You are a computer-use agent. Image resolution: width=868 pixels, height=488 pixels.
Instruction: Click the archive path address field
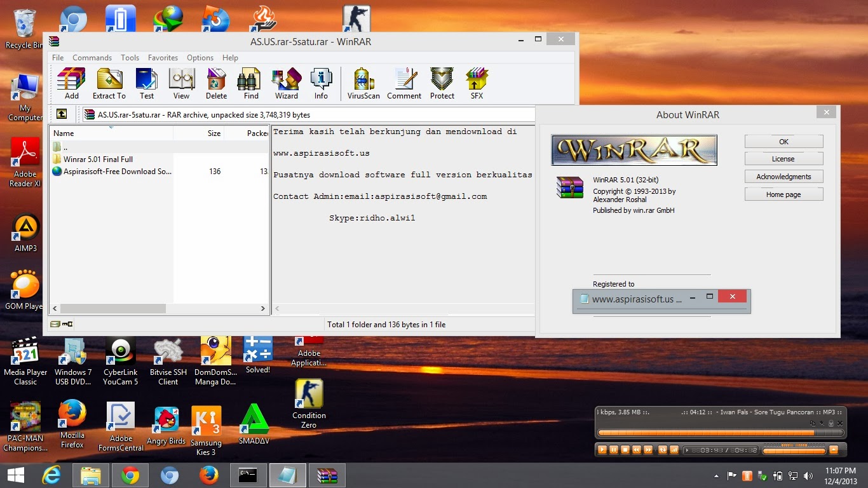point(309,115)
